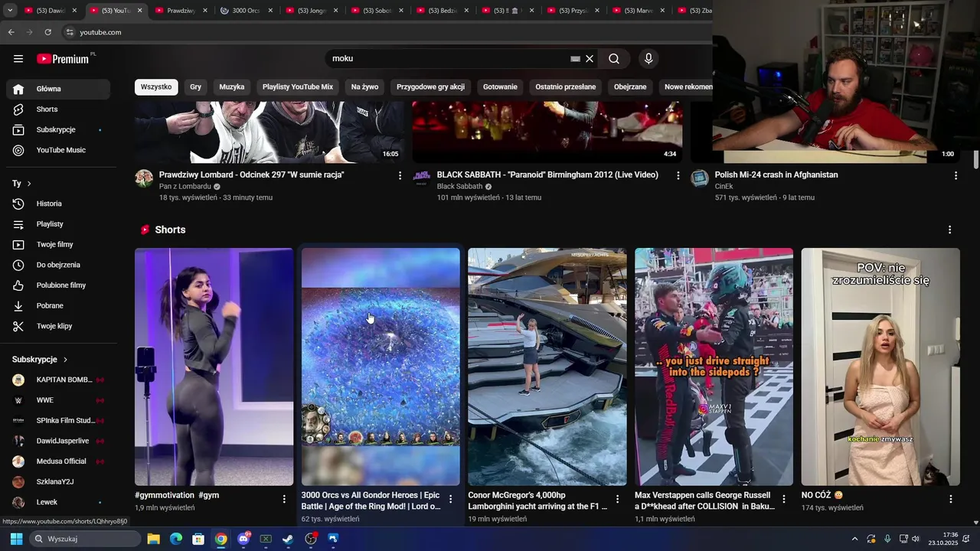Open options for Conor McGregor yacht short
This screenshot has height=551, width=980.
tap(617, 499)
